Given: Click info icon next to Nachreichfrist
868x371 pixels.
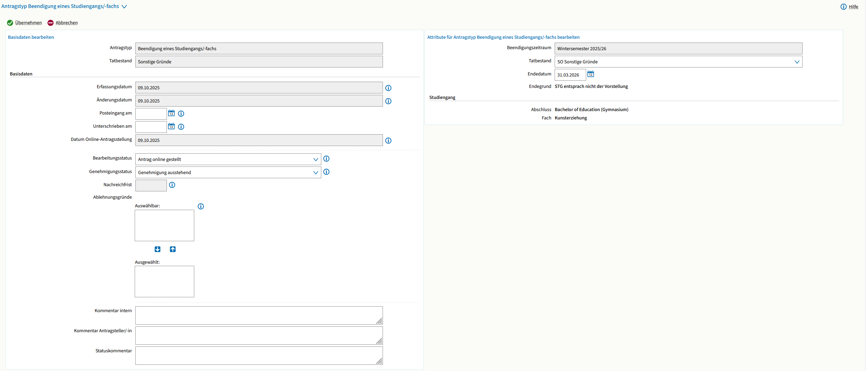Looking at the screenshot, I should [172, 185].
